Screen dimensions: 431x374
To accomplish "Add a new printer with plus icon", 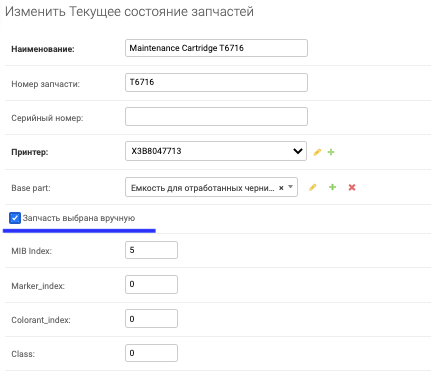I will point(331,152).
